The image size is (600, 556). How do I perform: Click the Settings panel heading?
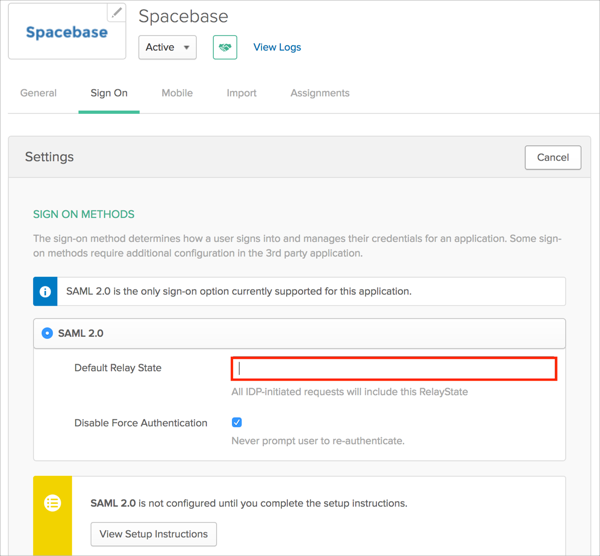[x=49, y=157]
